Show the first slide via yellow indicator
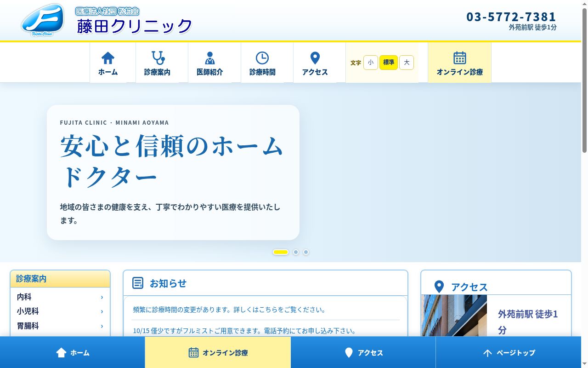The width and height of the screenshot is (588, 368). coord(281,252)
